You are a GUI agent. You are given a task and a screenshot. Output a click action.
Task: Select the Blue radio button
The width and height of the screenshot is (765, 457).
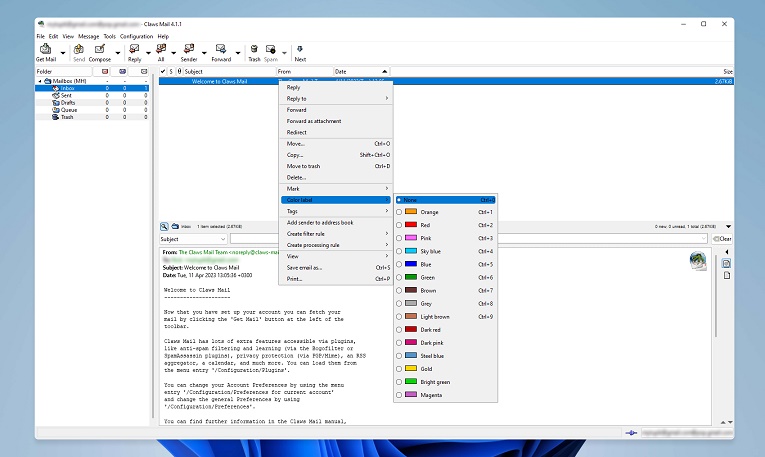(x=399, y=264)
